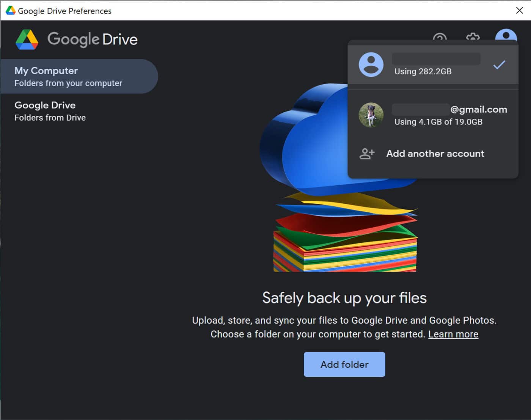531x420 pixels.
Task: Open the Learn more link
Action: (453, 334)
